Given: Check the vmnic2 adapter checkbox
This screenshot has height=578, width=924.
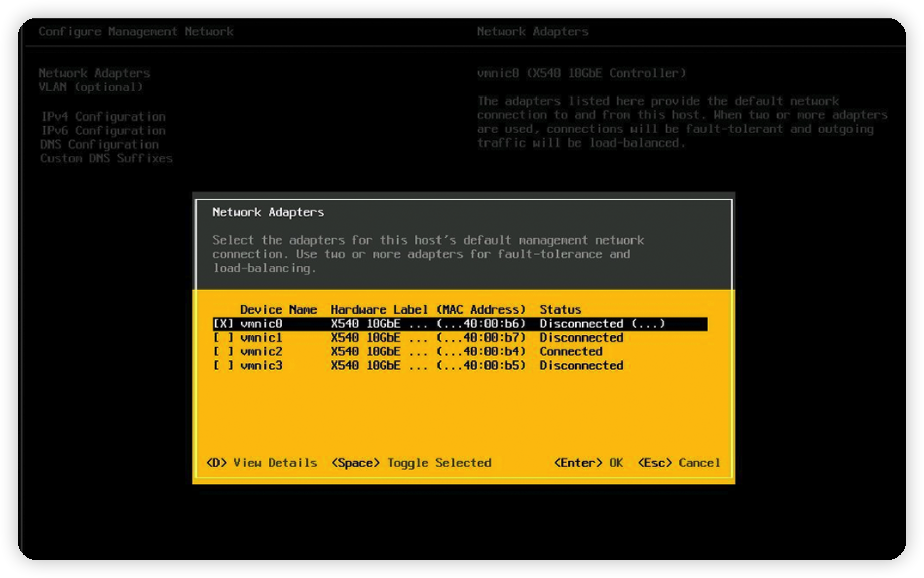Looking at the screenshot, I should coord(223,351).
